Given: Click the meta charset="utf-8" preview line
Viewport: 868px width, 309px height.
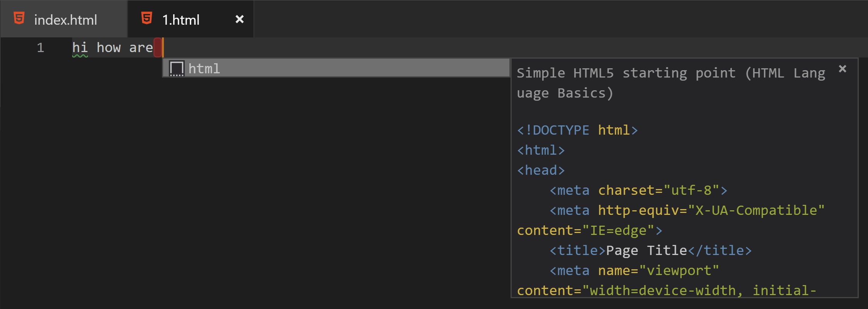Looking at the screenshot, I should click(638, 191).
